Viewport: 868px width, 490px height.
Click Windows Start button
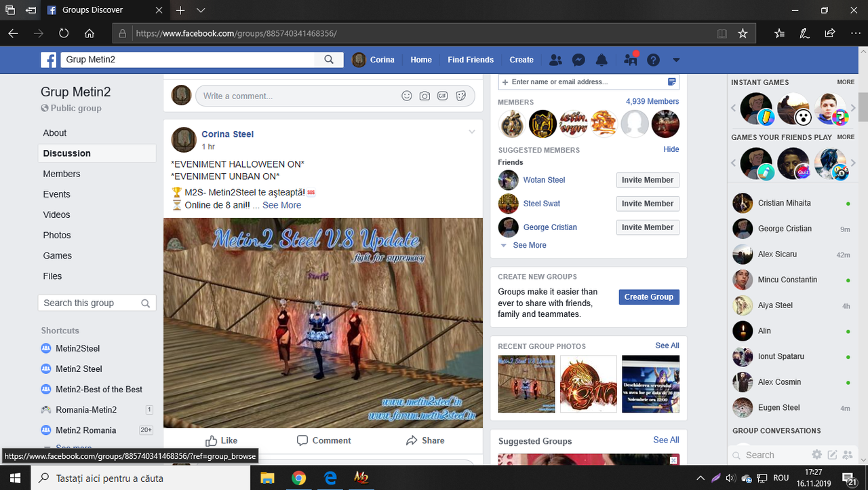pyautogui.click(x=15, y=478)
